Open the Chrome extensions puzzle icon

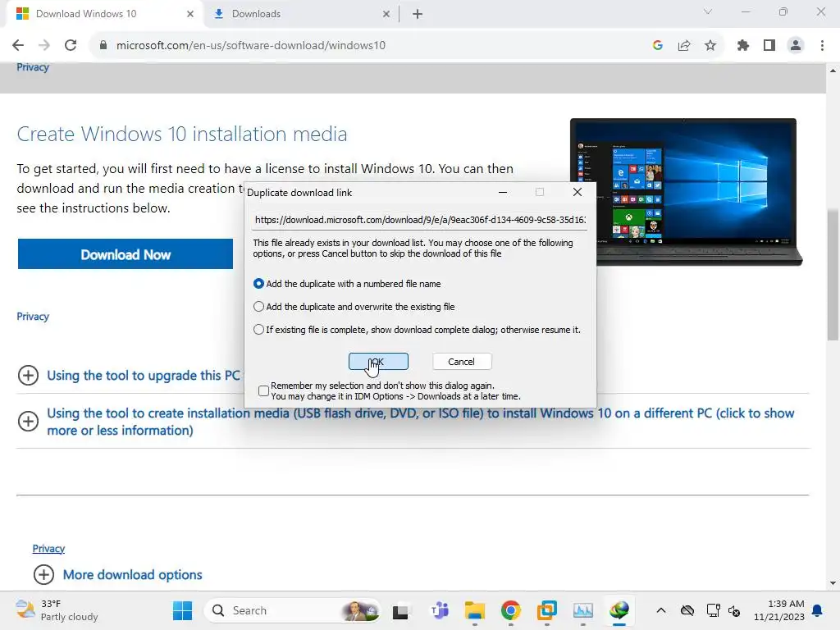[742, 46]
